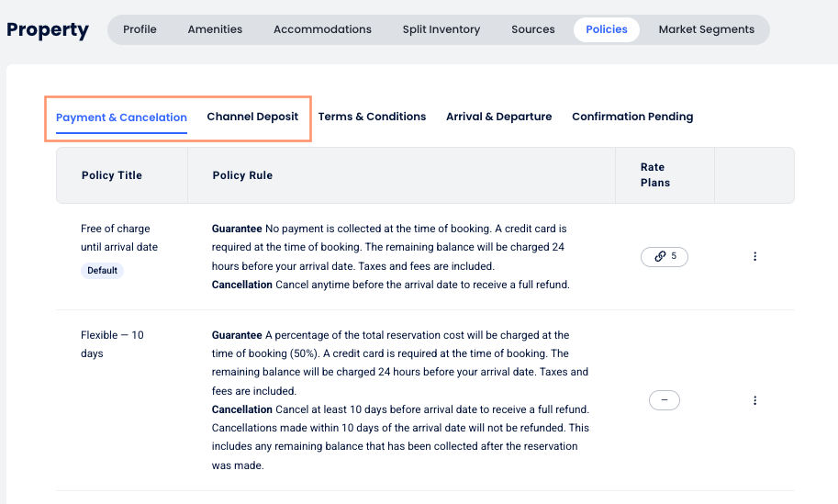Open the Amenities tab
The height and width of the screenshot is (504, 838).
(215, 29)
